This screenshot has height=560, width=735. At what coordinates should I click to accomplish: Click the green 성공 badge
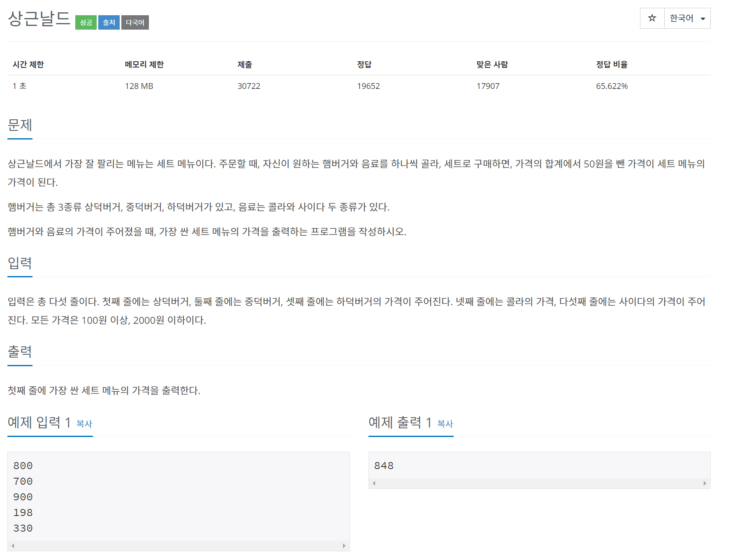point(86,23)
